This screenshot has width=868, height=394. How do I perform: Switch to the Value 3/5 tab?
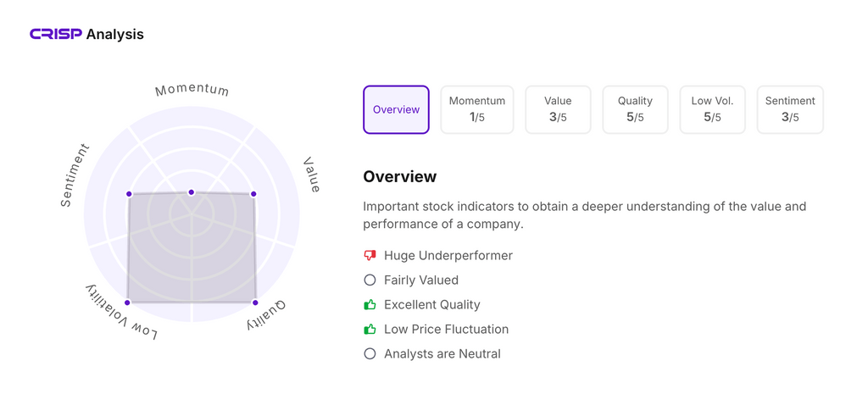(x=558, y=109)
